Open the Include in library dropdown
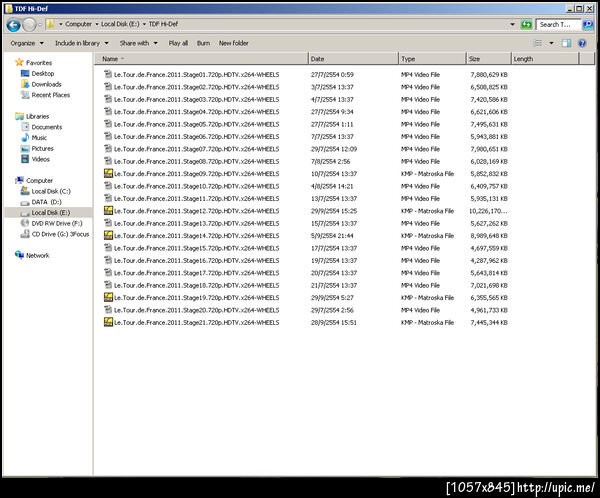The height and width of the screenshot is (498, 600). coord(82,43)
